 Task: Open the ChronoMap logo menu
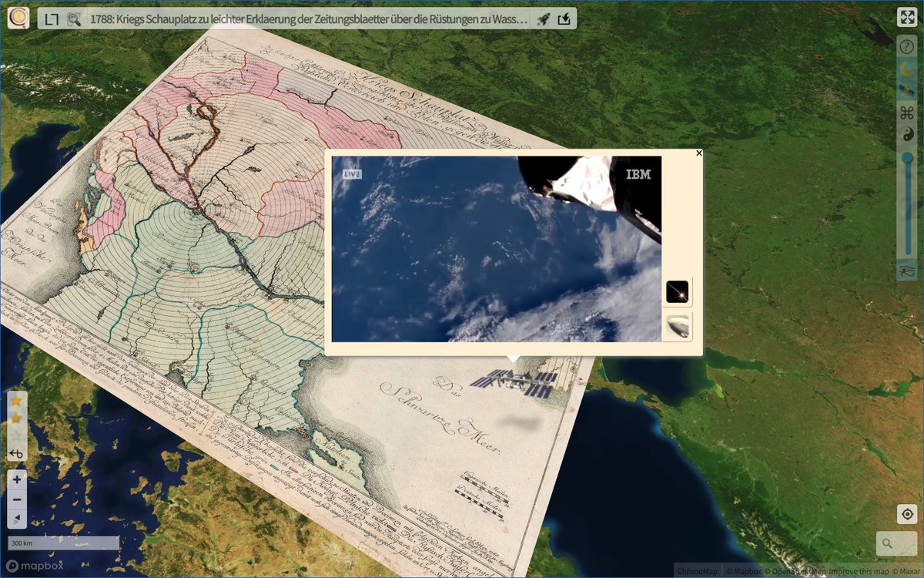coord(18,18)
